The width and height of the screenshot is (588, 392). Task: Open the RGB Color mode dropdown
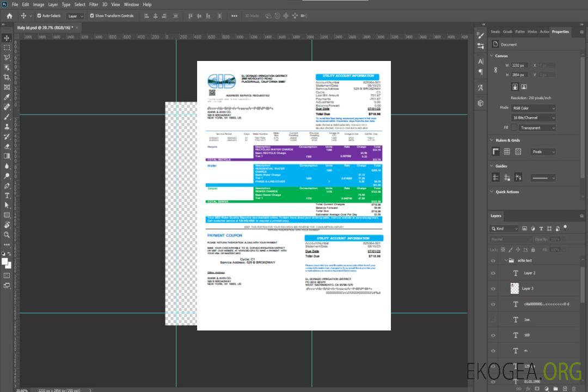[x=534, y=108]
